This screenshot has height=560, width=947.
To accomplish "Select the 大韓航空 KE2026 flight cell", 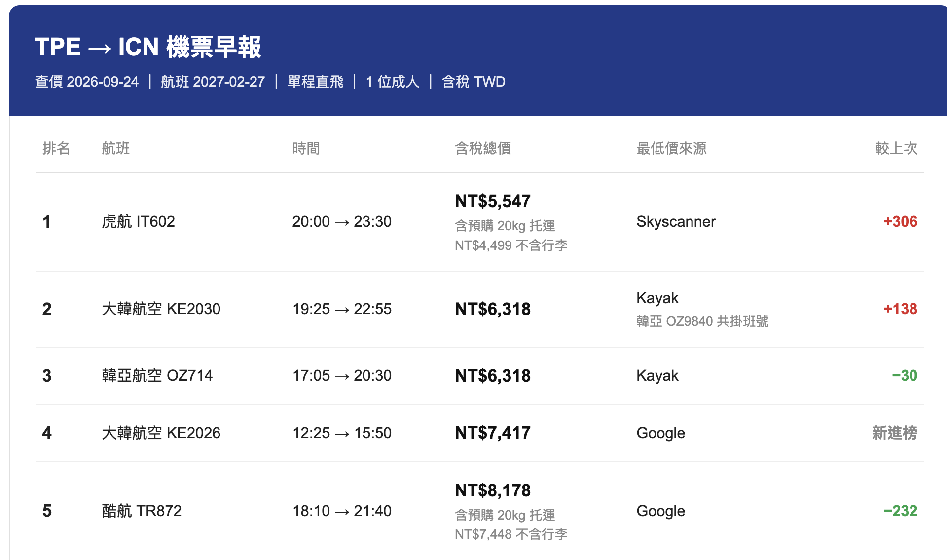I will click(x=161, y=433).
